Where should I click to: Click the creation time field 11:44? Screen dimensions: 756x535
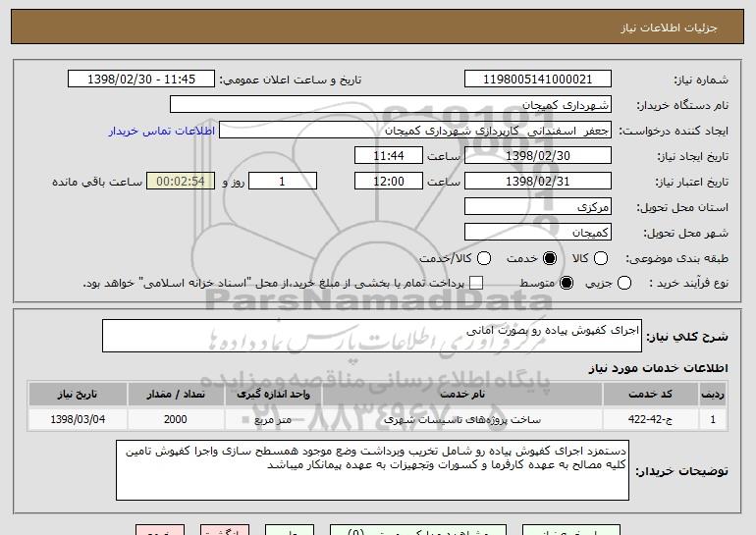(x=389, y=156)
